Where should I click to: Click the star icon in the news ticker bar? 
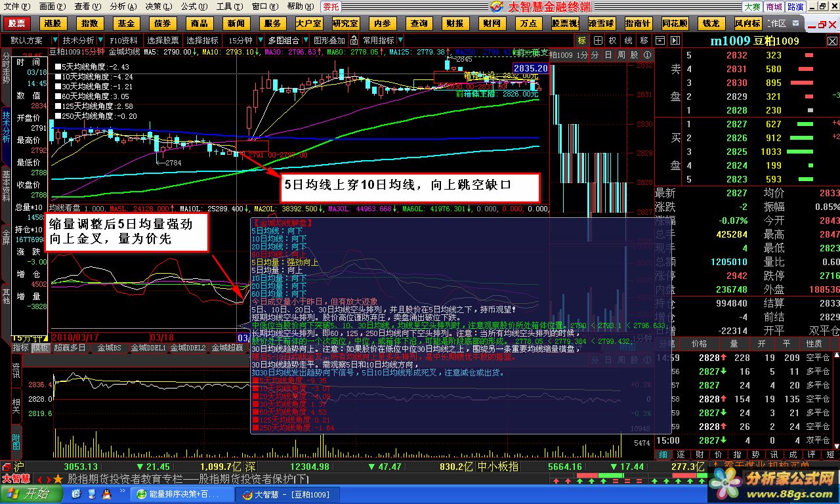58,480
